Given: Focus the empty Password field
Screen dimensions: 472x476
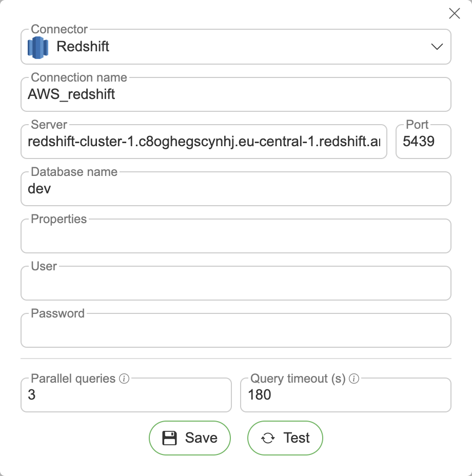Looking at the screenshot, I should 235,331.
